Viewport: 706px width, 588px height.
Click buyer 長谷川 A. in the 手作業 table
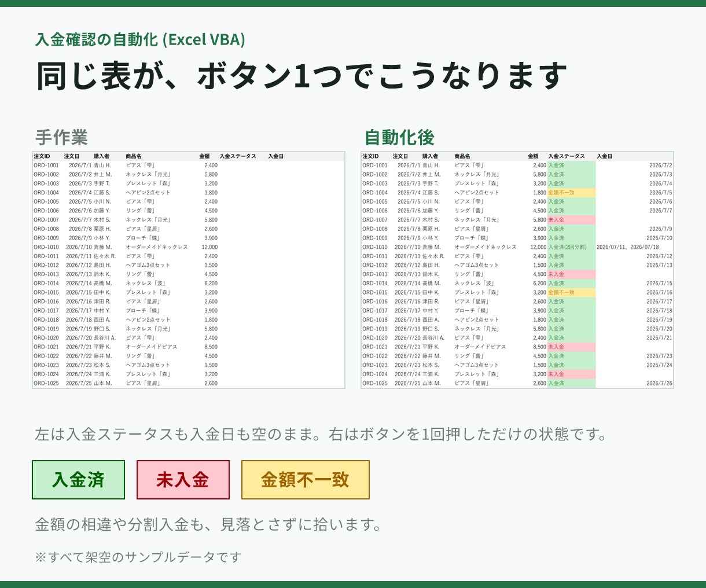click(x=105, y=337)
